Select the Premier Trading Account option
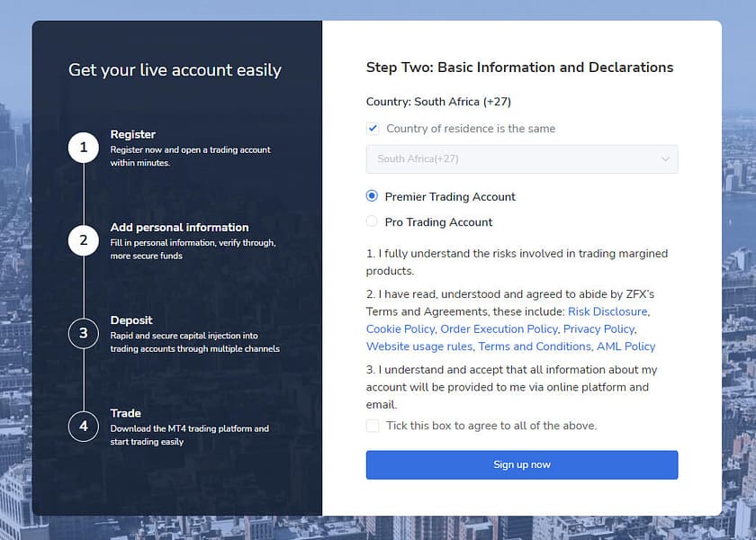Viewport: 756px width, 540px height. tap(370, 196)
